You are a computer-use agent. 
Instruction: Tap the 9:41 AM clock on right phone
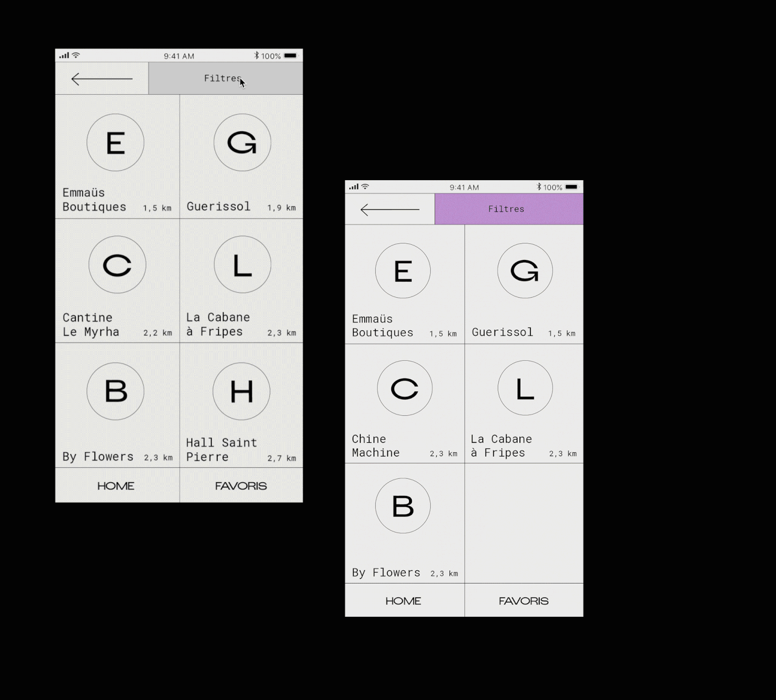click(464, 187)
